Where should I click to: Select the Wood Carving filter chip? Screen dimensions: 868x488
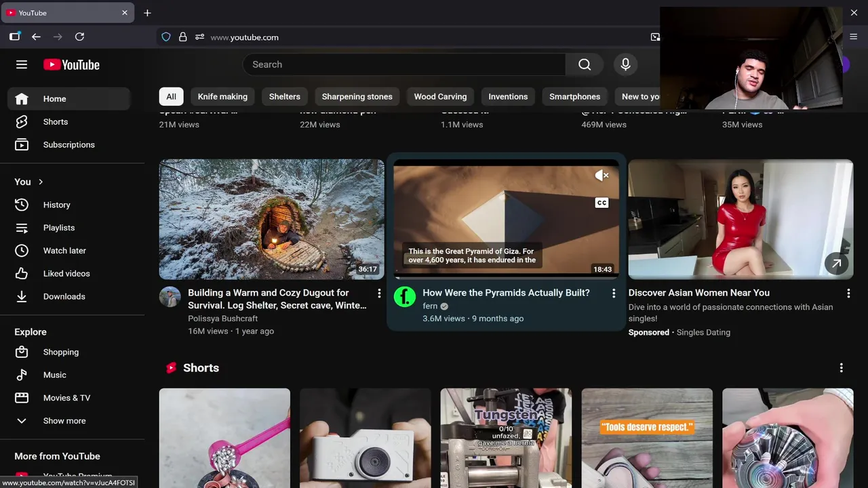[x=440, y=96]
